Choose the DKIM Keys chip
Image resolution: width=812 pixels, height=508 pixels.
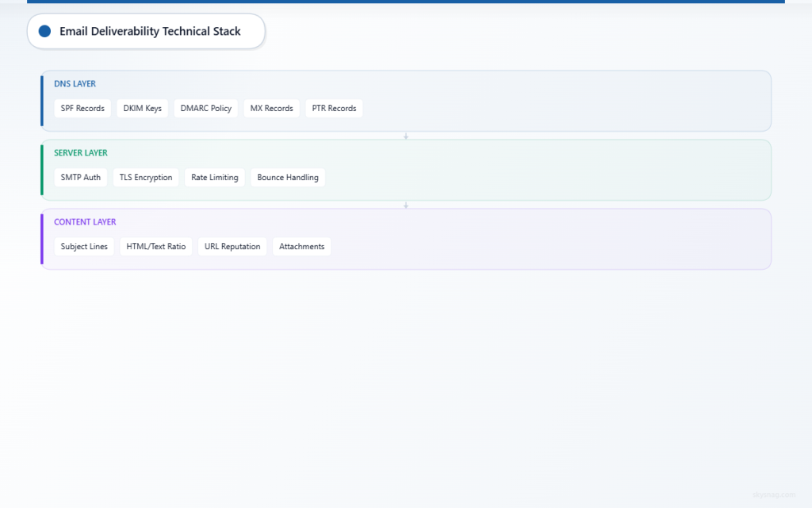[x=143, y=109]
